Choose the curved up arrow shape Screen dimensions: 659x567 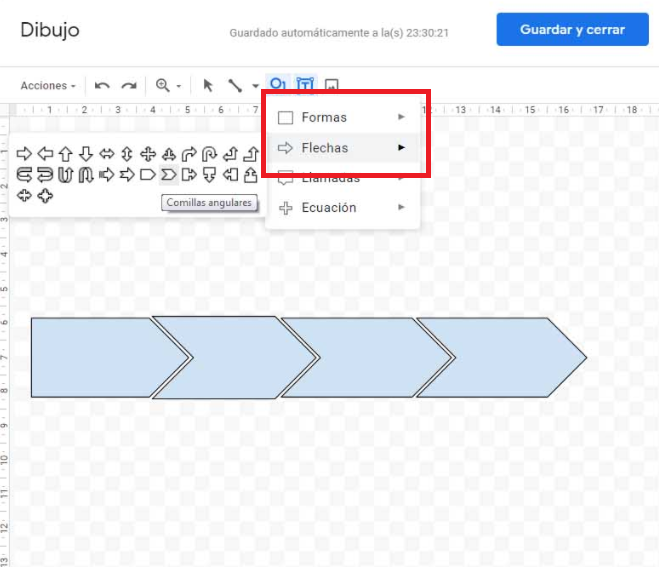(x=66, y=174)
